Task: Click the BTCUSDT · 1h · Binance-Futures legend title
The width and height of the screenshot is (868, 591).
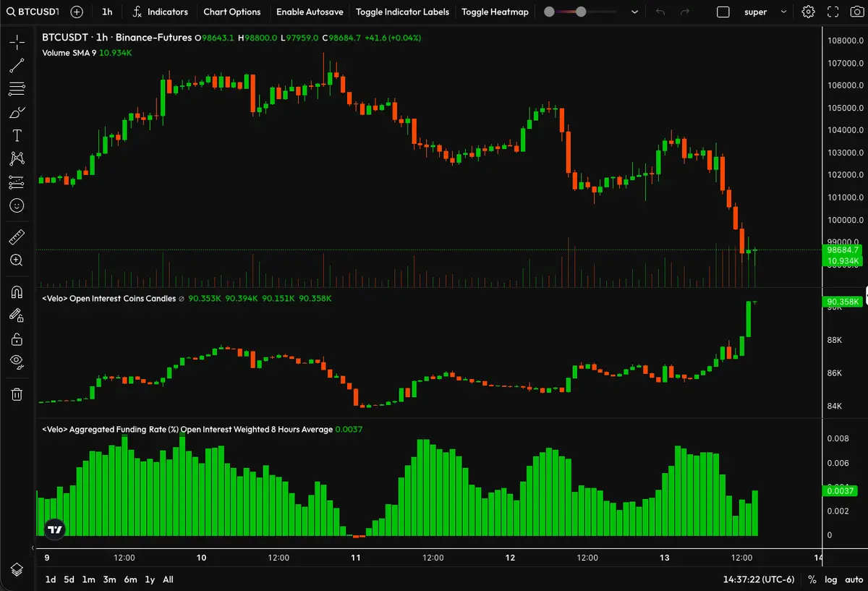Action: click(x=117, y=38)
